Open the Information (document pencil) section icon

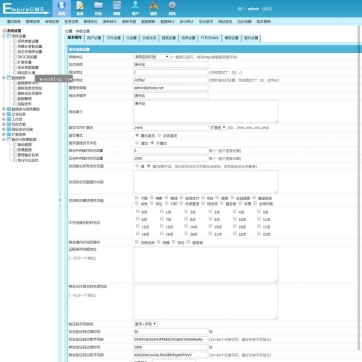coord(80,8)
